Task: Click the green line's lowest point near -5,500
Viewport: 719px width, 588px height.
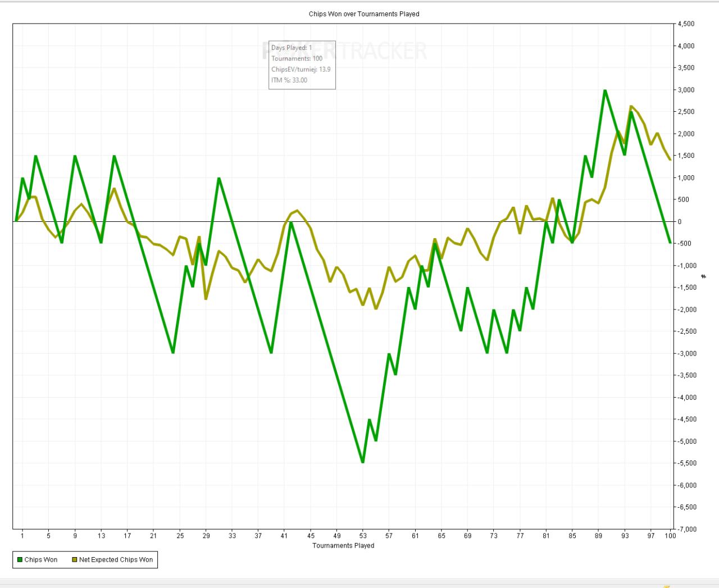Action: (x=363, y=462)
